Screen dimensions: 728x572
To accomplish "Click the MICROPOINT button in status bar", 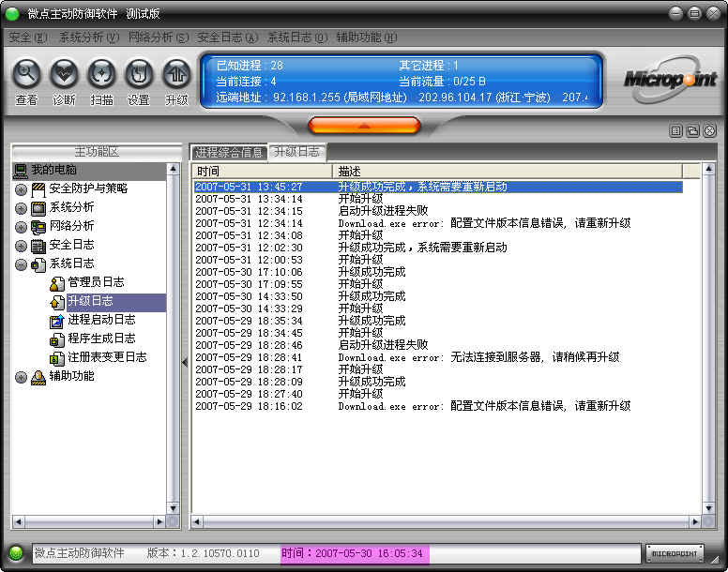I will point(674,553).
